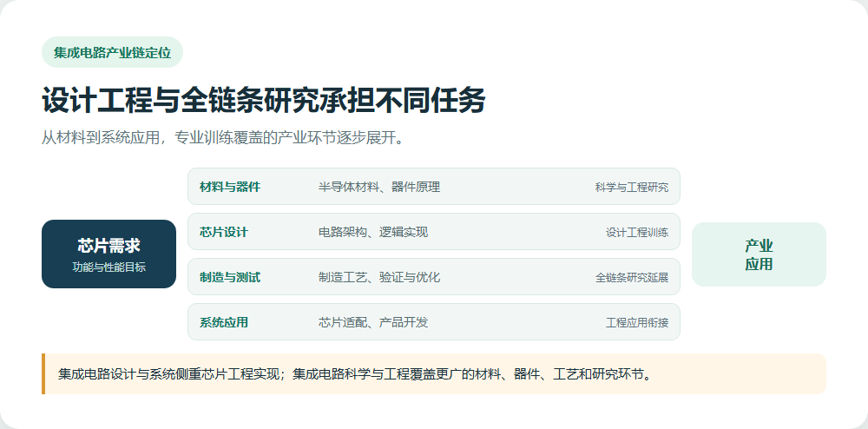The image size is (868, 429).
Task: Select the 系统应用 row label
Action: (224, 323)
